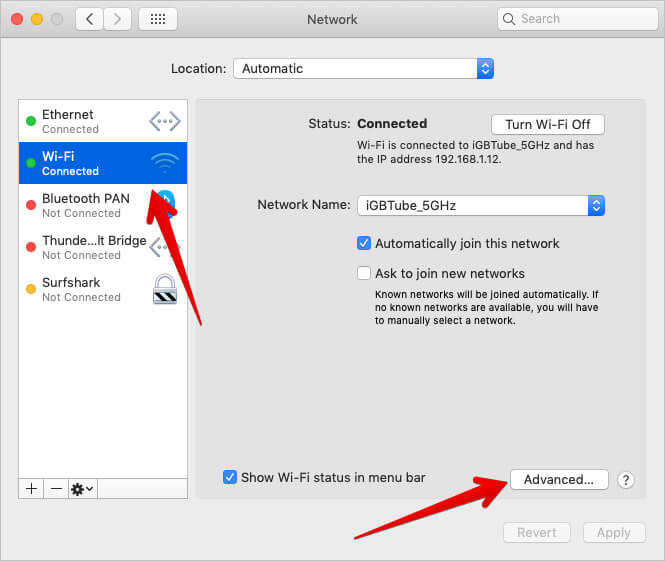Open Network Name dropdown iGBTube_5GHz
This screenshot has width=665, height=561.
481,206
